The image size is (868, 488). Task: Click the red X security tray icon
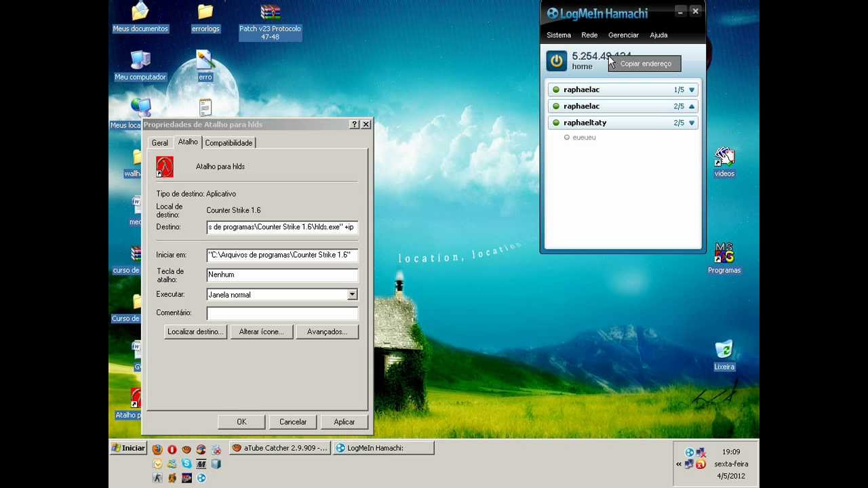pyautogui.click(x=701, y=464)
